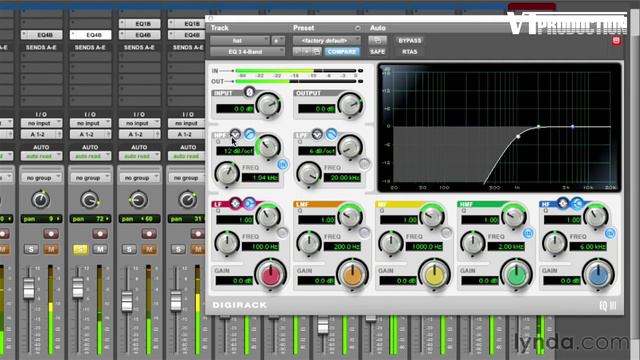640x360 pixels.
Task: Click the LF frequency field 100.0 Hz
Action: (x=260, y=247)
